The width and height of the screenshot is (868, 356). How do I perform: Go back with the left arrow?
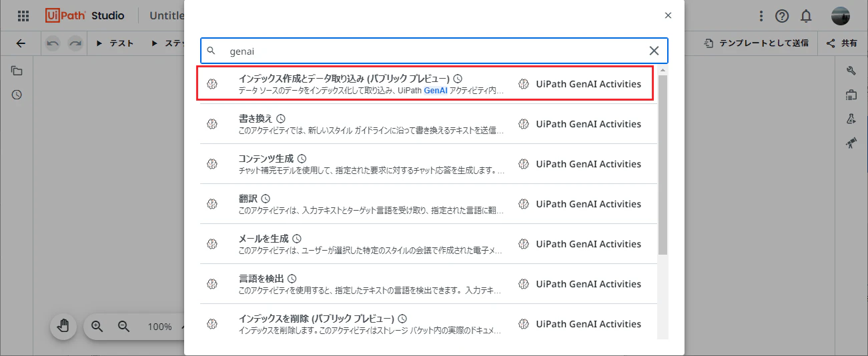tap(21, 43)
